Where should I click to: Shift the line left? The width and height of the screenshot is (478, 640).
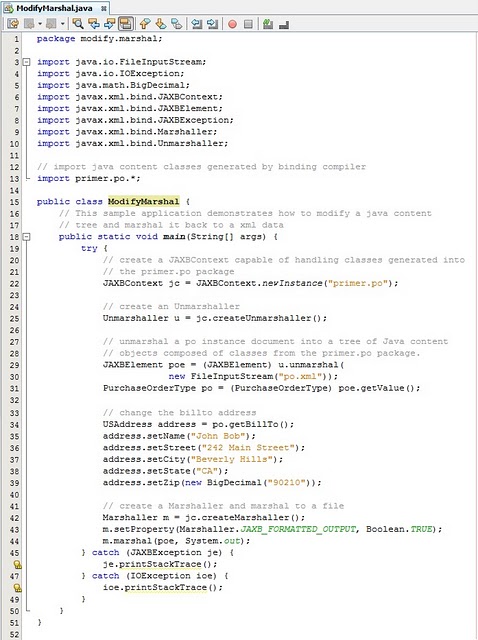tap(197, 24)
